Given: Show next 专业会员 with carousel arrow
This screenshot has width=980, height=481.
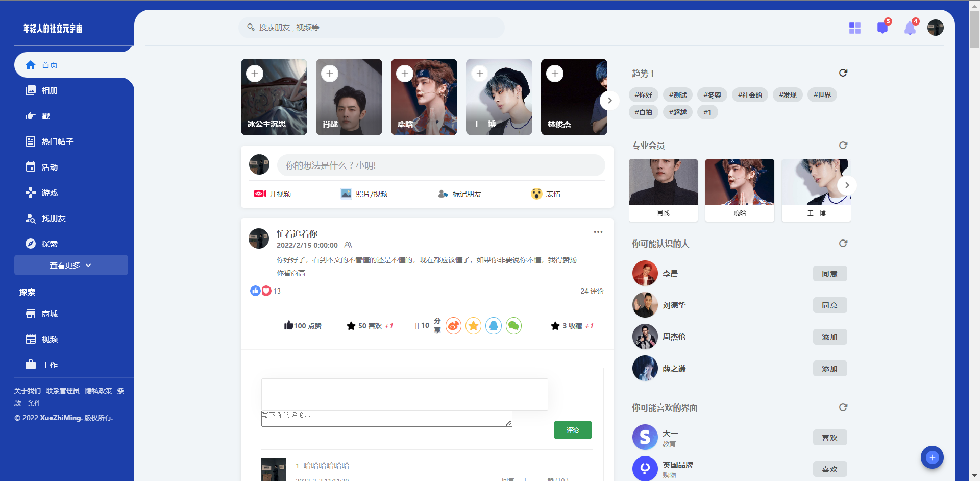Looking at the screenshot, I should [x=847, y=185].
